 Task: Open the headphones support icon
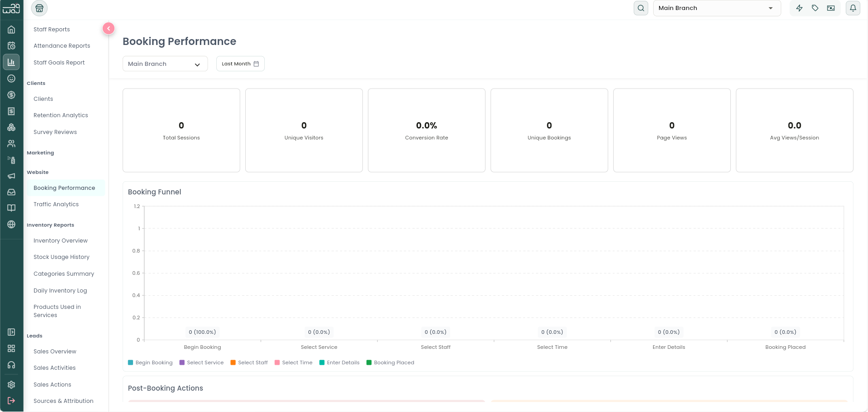[x=11, y=365]
